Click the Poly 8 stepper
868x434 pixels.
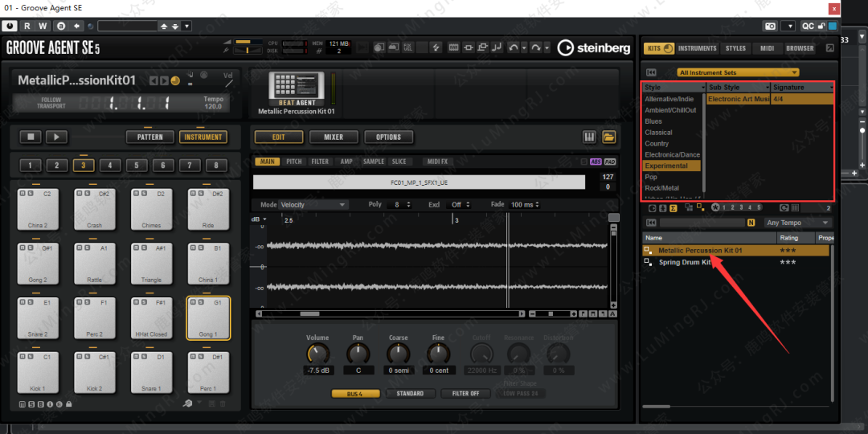(399, 205)
